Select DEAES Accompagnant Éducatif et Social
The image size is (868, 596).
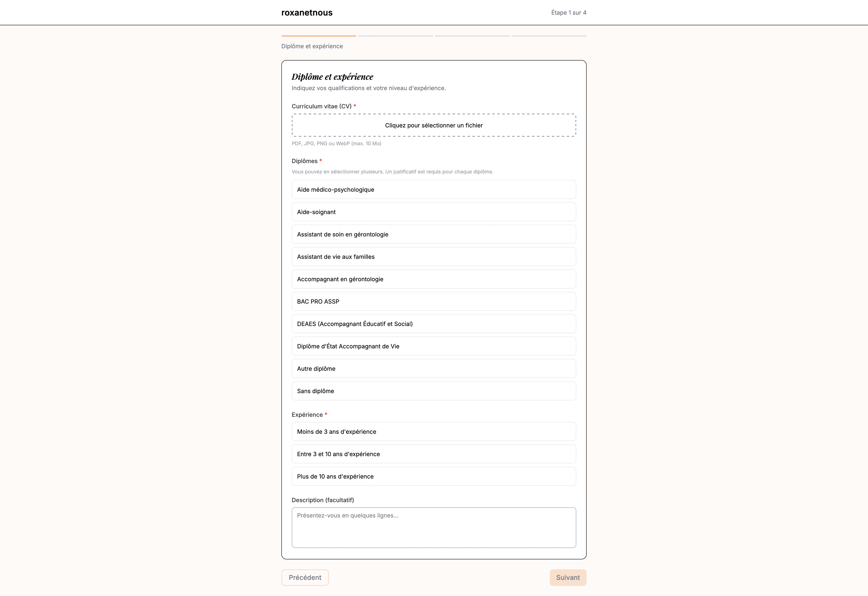click(x=434, y=324)
